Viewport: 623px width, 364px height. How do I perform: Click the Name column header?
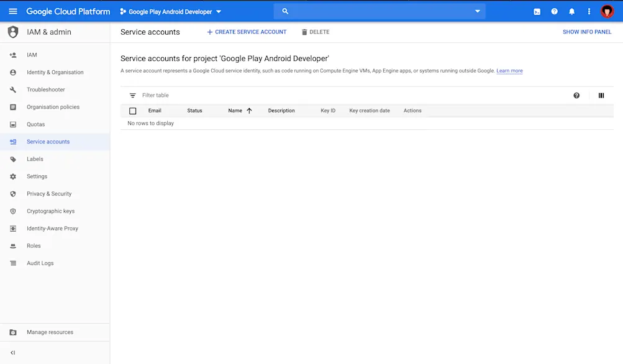click(235, 111)
